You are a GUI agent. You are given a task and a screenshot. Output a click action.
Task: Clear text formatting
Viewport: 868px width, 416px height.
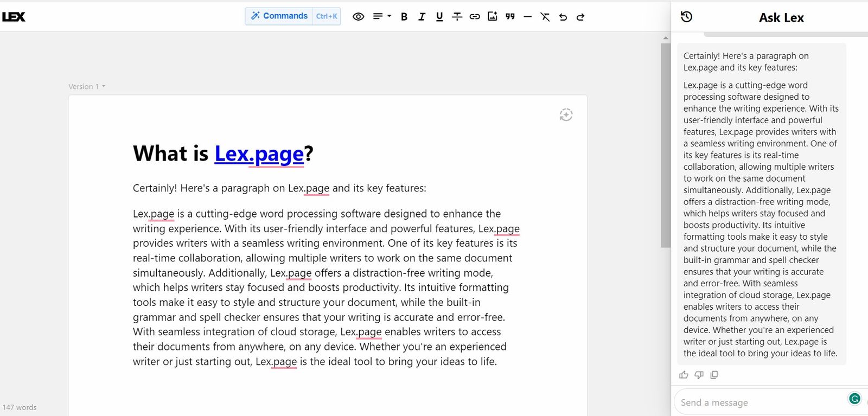(545, 17)
